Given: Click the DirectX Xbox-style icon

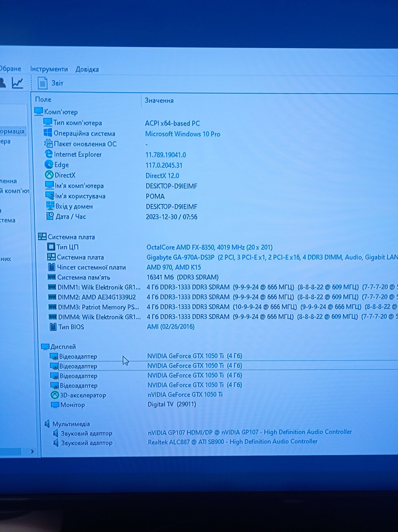Looking at the screenshot, I should point(49,175).
